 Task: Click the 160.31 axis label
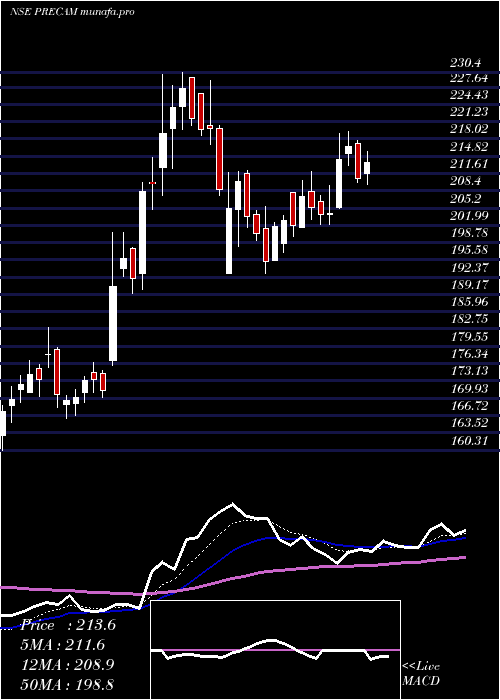click(x=470, y=441)
